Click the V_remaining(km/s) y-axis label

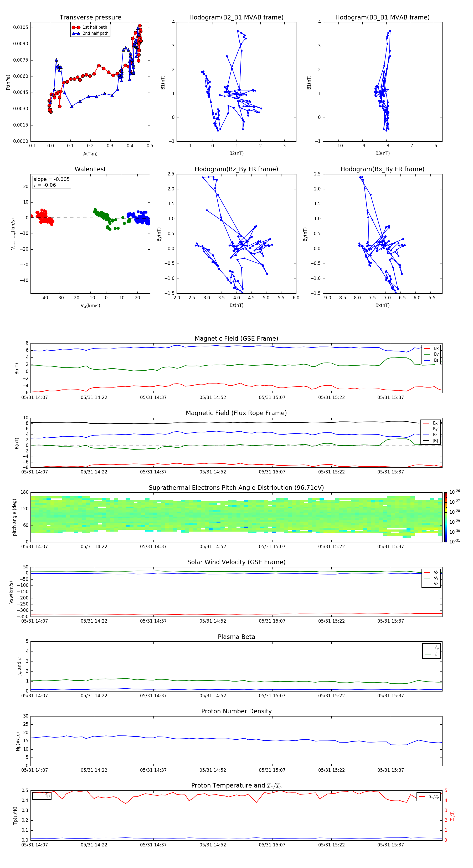tap(13, 234)
